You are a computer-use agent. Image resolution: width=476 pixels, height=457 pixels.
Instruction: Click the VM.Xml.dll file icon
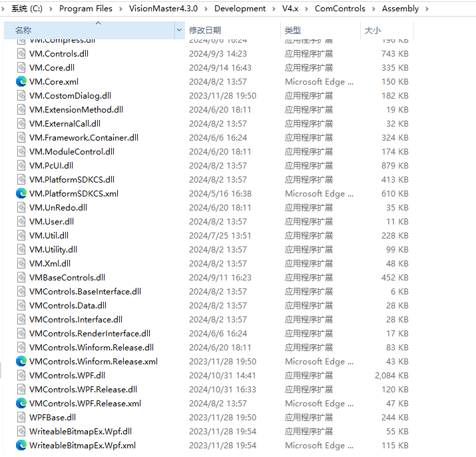21,263
